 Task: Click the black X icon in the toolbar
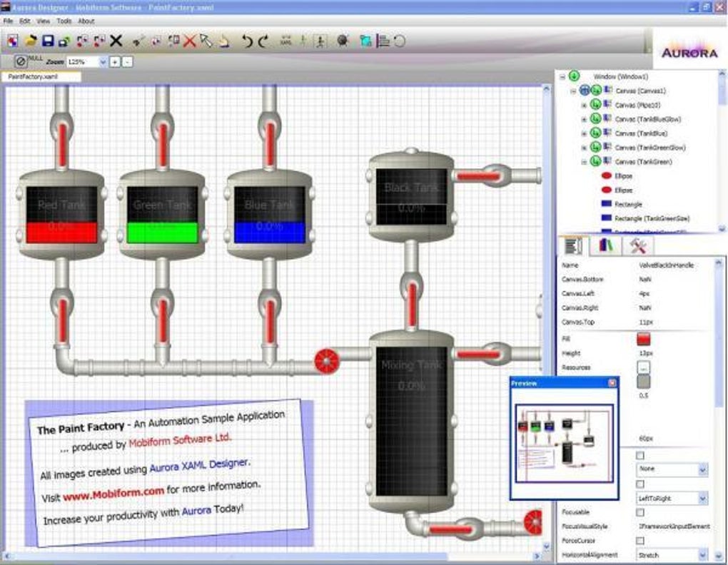116,41
